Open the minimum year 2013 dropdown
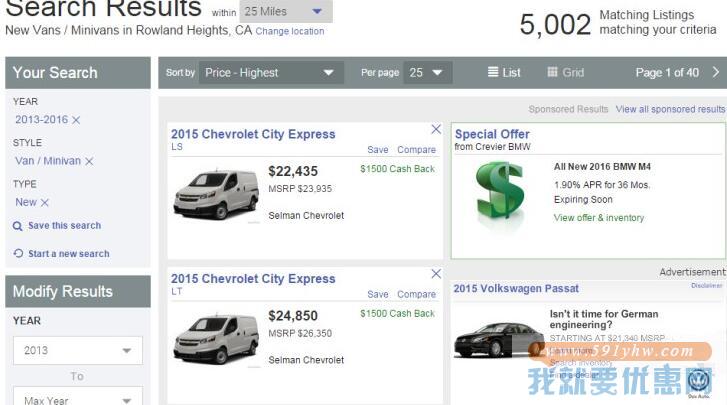727x405 pixels. pos(78,350)
